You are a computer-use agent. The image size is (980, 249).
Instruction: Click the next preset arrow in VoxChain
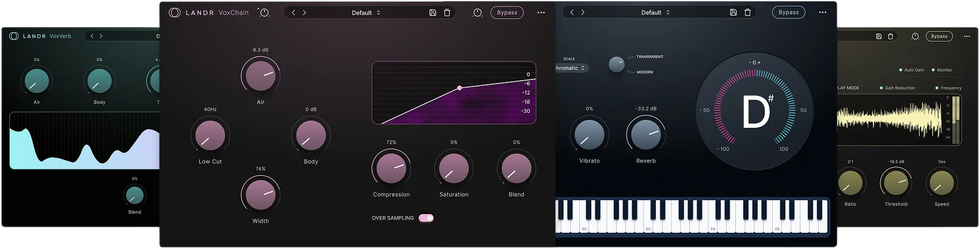(x=304, y=13)
